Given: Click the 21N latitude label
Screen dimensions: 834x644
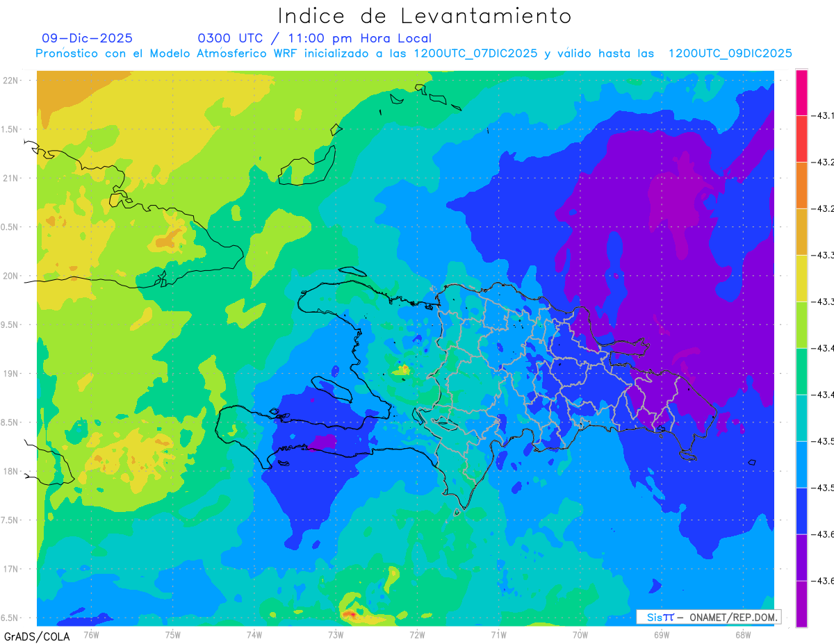Looking at the screenshot, I should 11,179.
